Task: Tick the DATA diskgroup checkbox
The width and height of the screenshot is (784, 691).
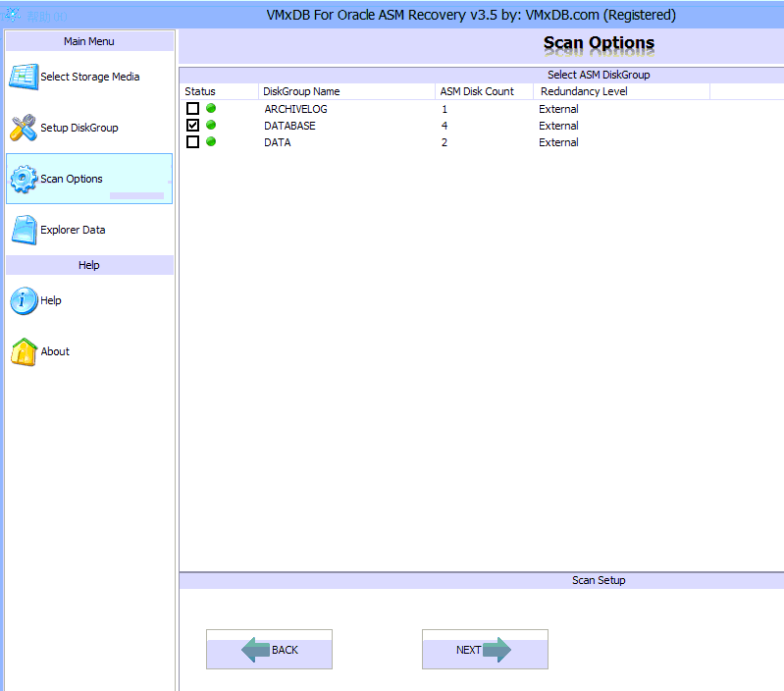Action: [x=192, y=142]
